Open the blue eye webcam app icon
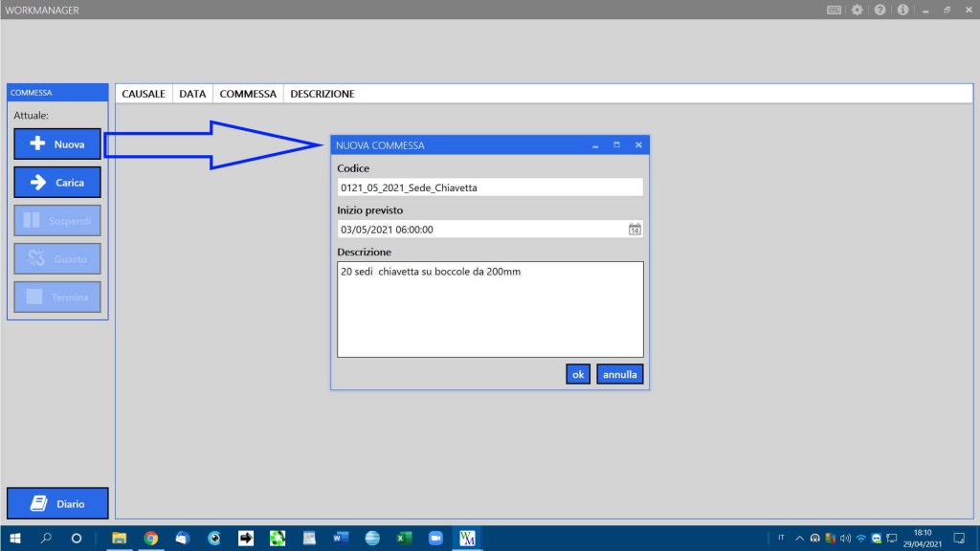Image resolution: width=980 pixels, height=551 pixels. tap(213, 538)
